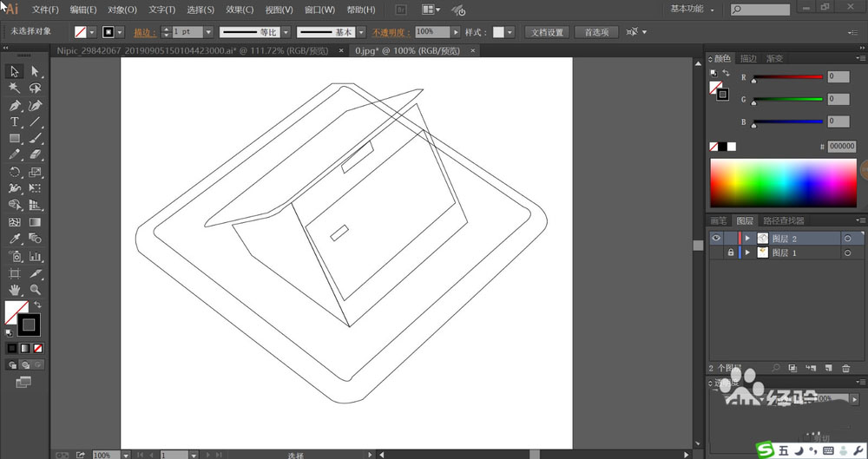Hide 图层 2 using its eye icon

click(716, 238)
